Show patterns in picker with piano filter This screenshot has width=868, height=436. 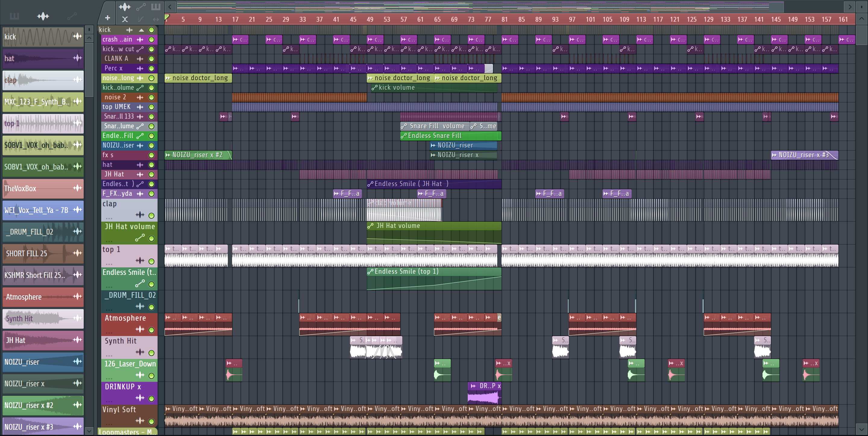coord(14,16)
